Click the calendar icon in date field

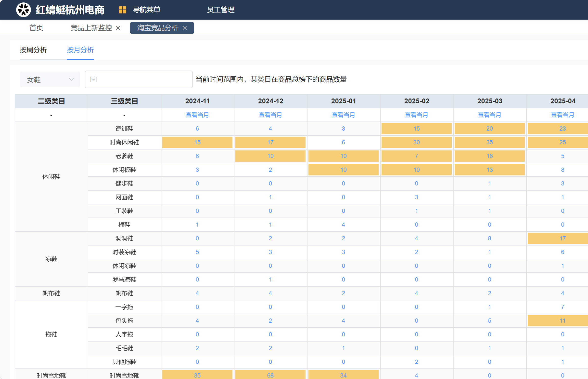[x=93, y=79]
